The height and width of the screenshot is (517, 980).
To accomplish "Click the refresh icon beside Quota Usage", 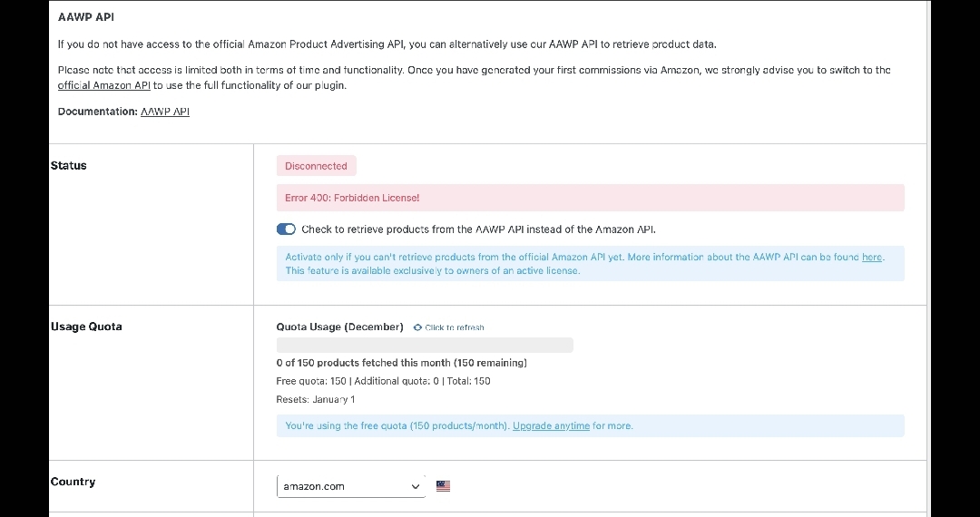I will tap(417, 327).
